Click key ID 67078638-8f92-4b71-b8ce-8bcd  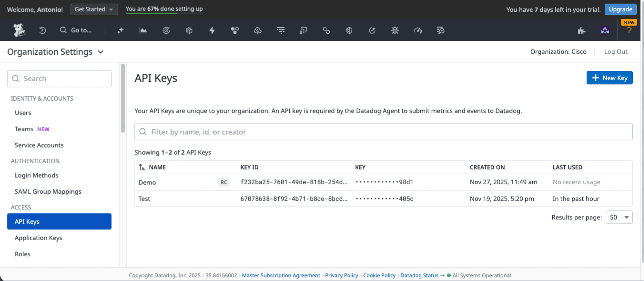point(294,199)
